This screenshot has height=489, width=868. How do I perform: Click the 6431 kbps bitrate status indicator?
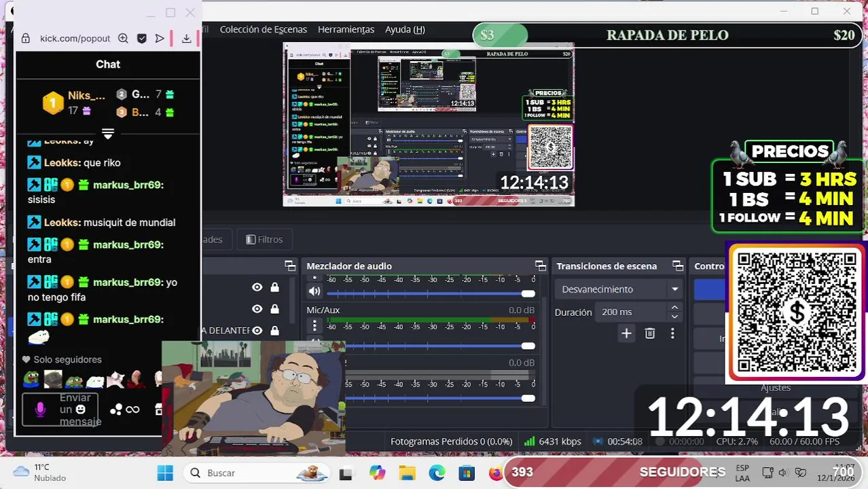(x=553, y=441)
